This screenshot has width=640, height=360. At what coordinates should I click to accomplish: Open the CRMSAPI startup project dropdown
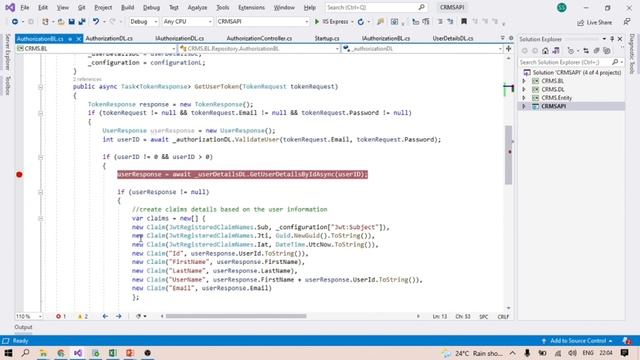[x=262, y=22]
